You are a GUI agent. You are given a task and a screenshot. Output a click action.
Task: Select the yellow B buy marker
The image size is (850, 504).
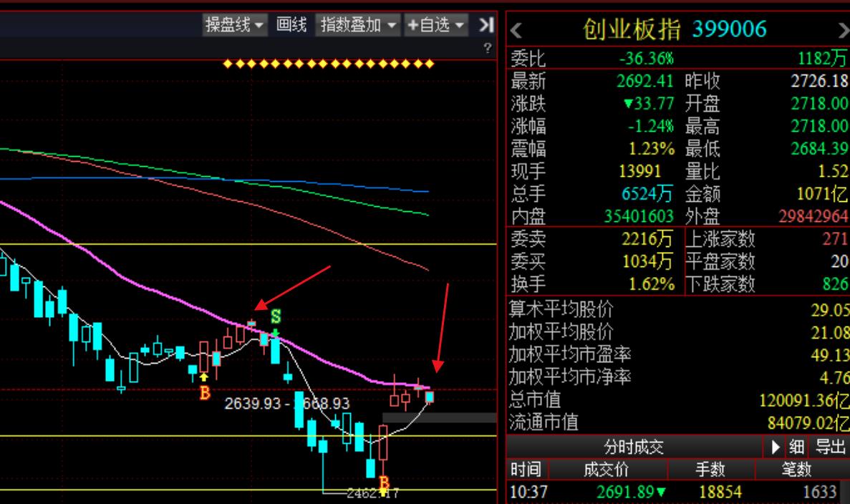tap(204, 391)
